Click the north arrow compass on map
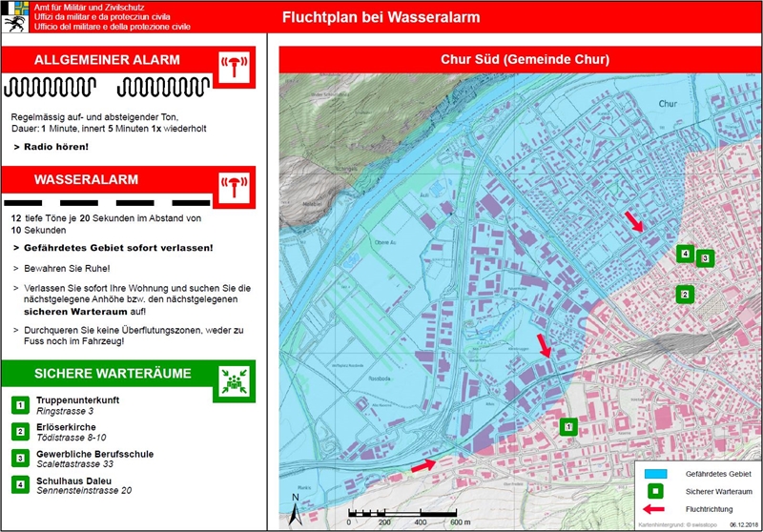This screenshot has height=532, width=763. 297,502
